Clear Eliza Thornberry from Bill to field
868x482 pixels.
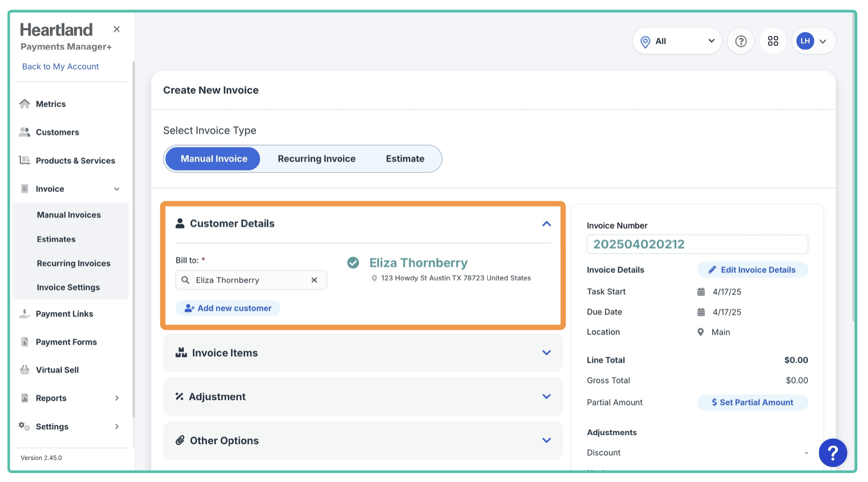click(x=314, y=280)
